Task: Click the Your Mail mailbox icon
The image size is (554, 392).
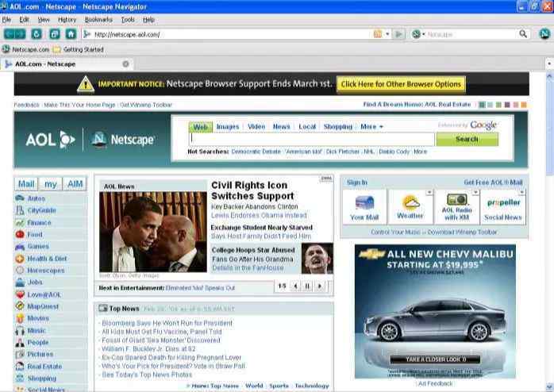Action: (364, 204)
